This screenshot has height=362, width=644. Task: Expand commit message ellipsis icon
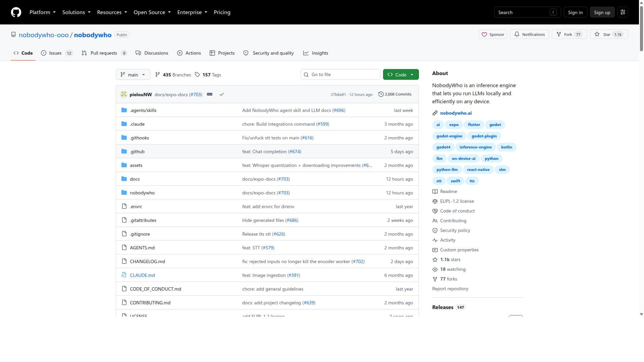pyautogui.click(x=210, y=95)
